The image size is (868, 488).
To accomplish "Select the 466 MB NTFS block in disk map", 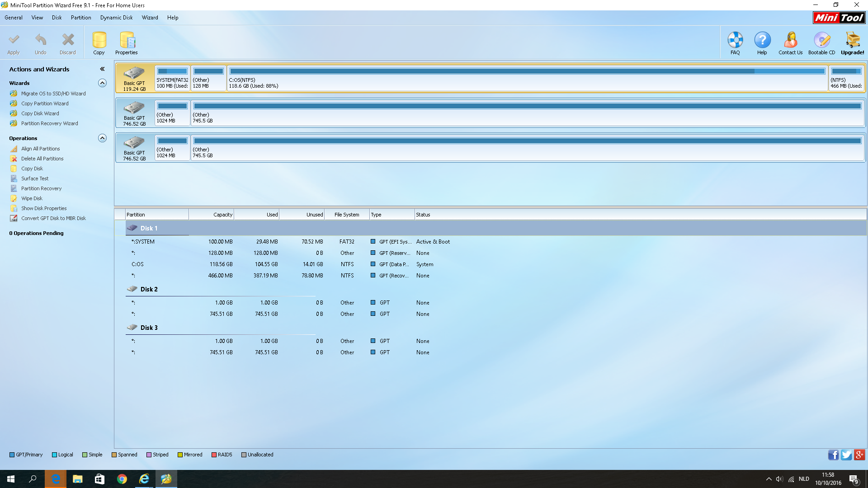I will [x=846, y=78].
